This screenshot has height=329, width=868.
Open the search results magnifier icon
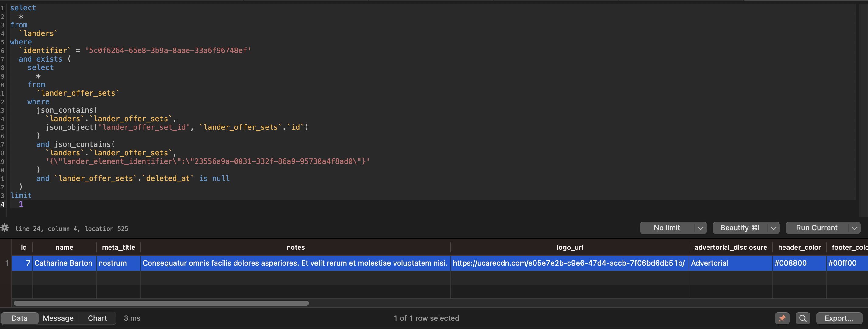tap(803, 318)
